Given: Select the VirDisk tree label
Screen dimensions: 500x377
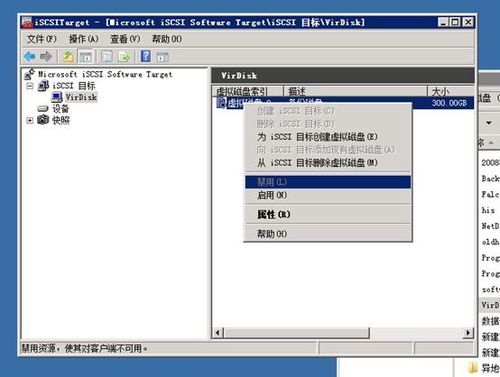Looking at the screenshot, I should point(81,97).
